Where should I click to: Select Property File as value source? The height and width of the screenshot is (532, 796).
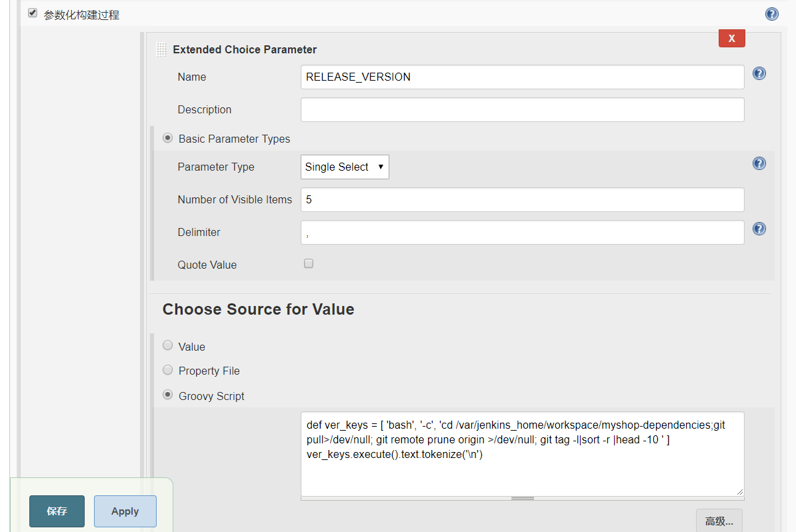click(x=168, y=369)
